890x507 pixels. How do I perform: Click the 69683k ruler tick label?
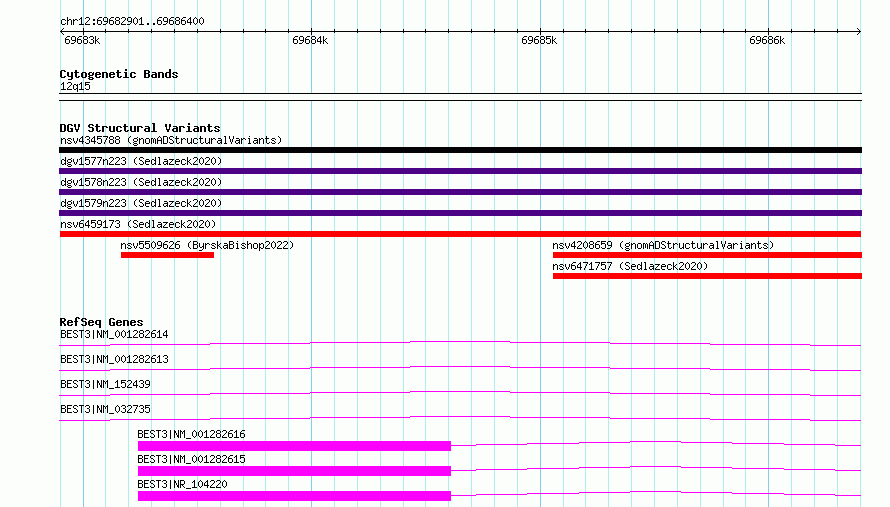click(82, 40)
